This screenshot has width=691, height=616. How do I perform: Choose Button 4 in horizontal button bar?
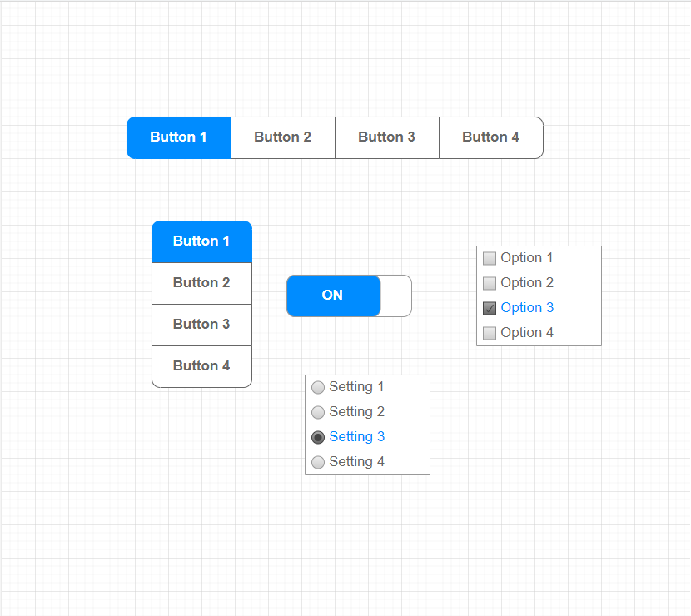491,137
